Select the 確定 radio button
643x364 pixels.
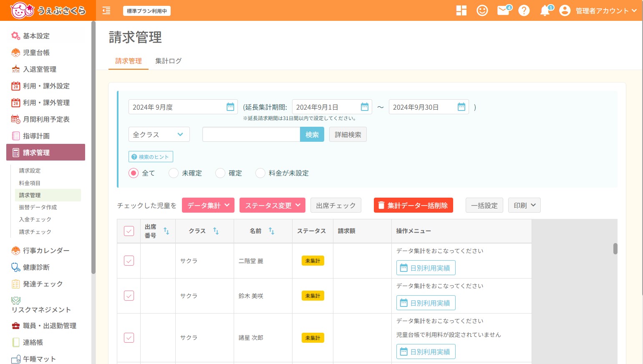[x=220, y=173]
